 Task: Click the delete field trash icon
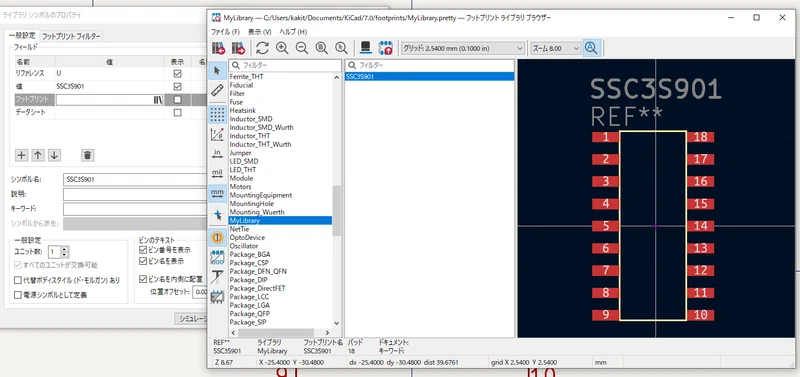pos(88,155)
